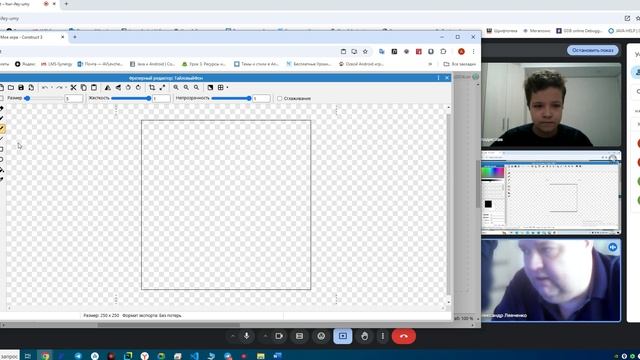Toggle screen presentation button
The image size is (640, 360).
coord(343,336)
